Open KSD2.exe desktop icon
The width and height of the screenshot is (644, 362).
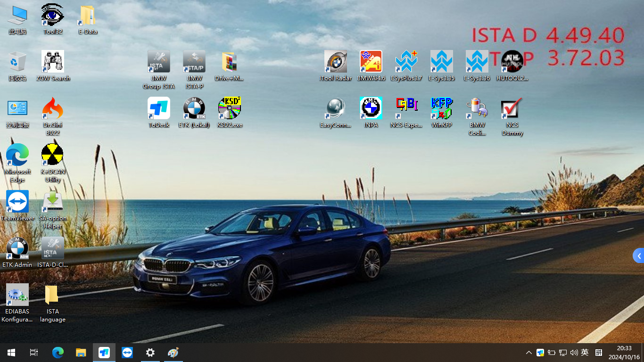[230, 113]
